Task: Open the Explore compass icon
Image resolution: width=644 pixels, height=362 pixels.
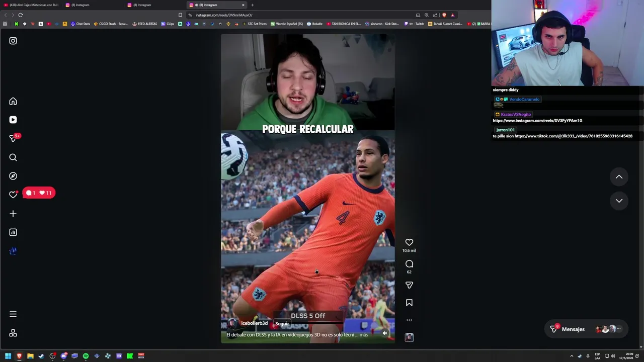Action: pos(13,176)
